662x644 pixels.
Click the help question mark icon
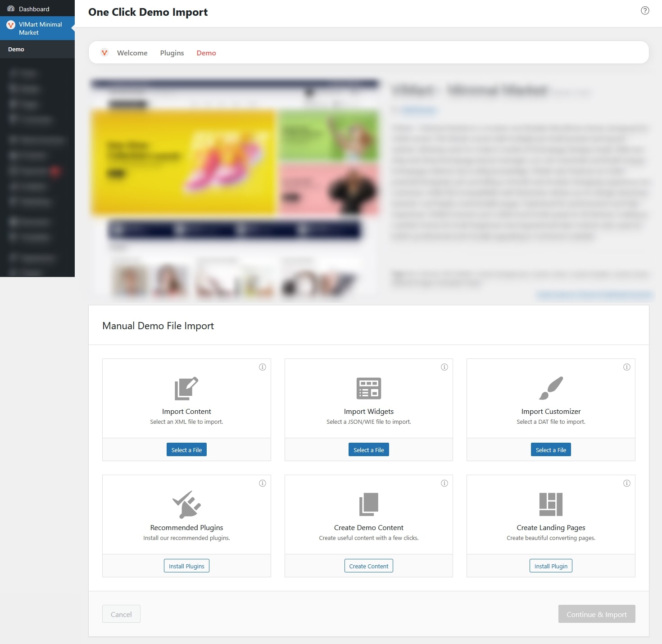(x=645, y=11)
